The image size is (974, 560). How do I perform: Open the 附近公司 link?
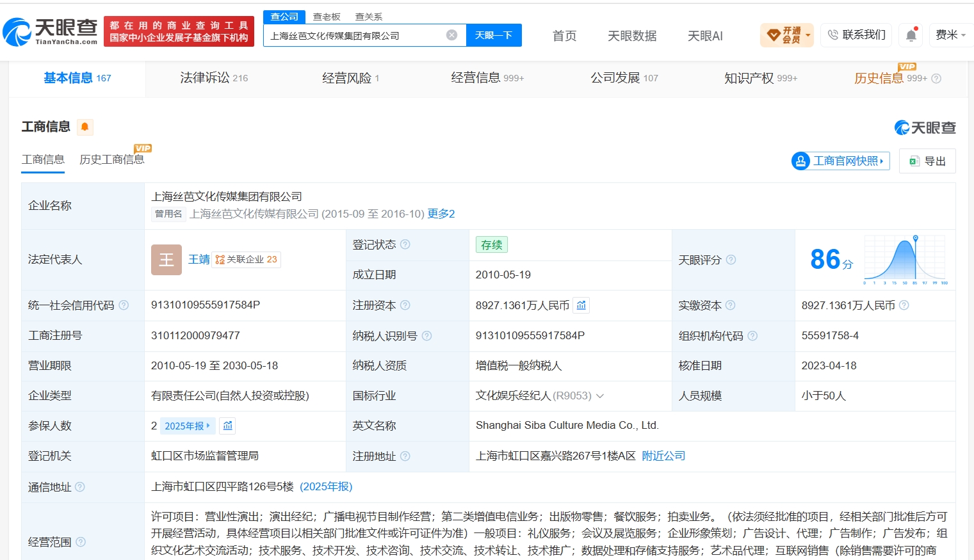[663, 456]
